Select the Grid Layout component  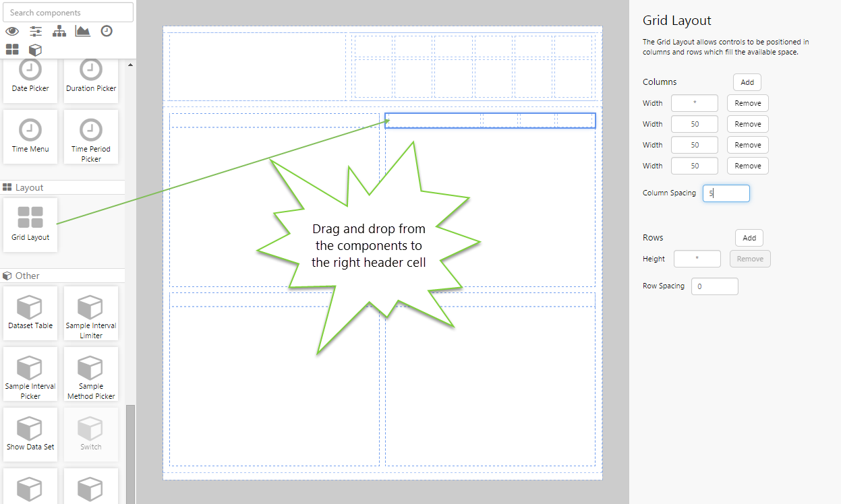(30, 224)
